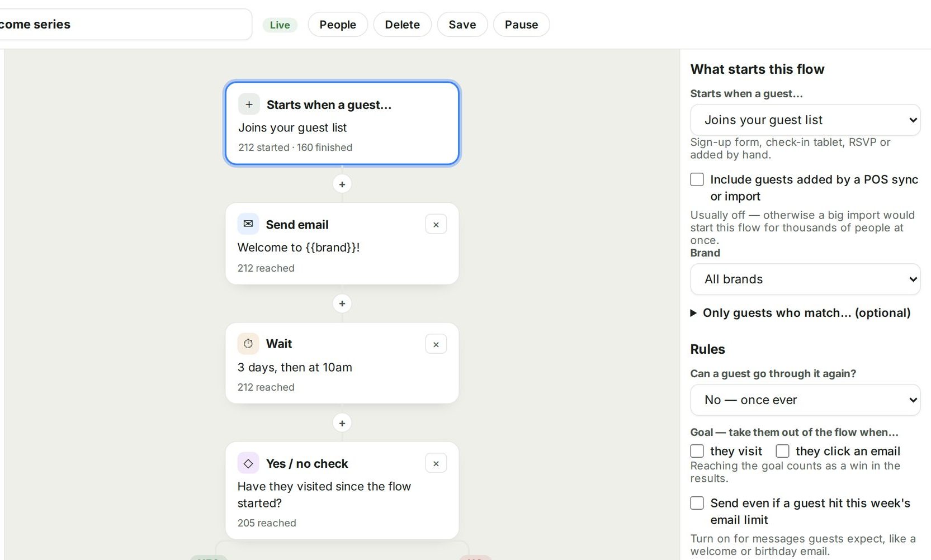Viewport: 931px width, 560px height.
Task: Open the 'Joins your guest list' trigger dropdown
Action: [805, 120]
